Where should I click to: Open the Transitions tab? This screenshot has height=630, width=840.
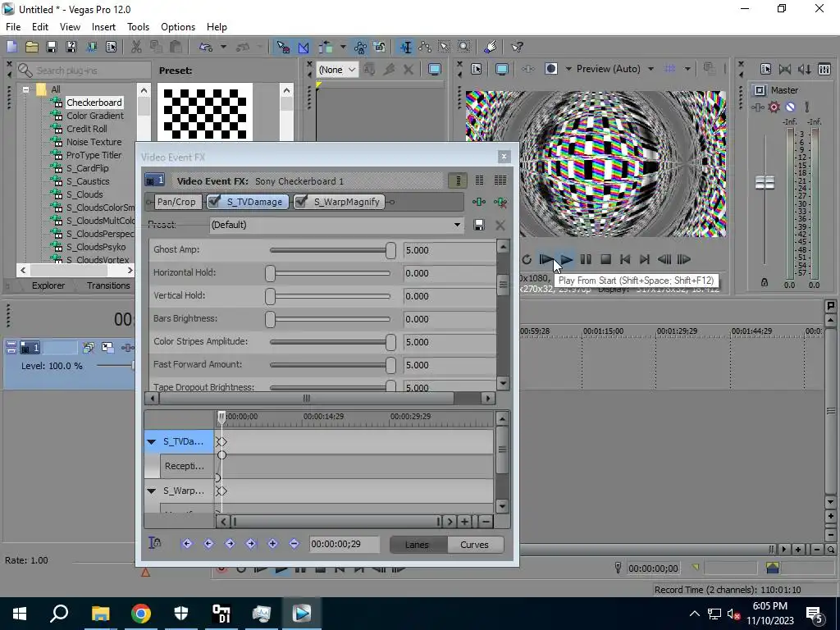pyautogui.click(x=109, y=285)
